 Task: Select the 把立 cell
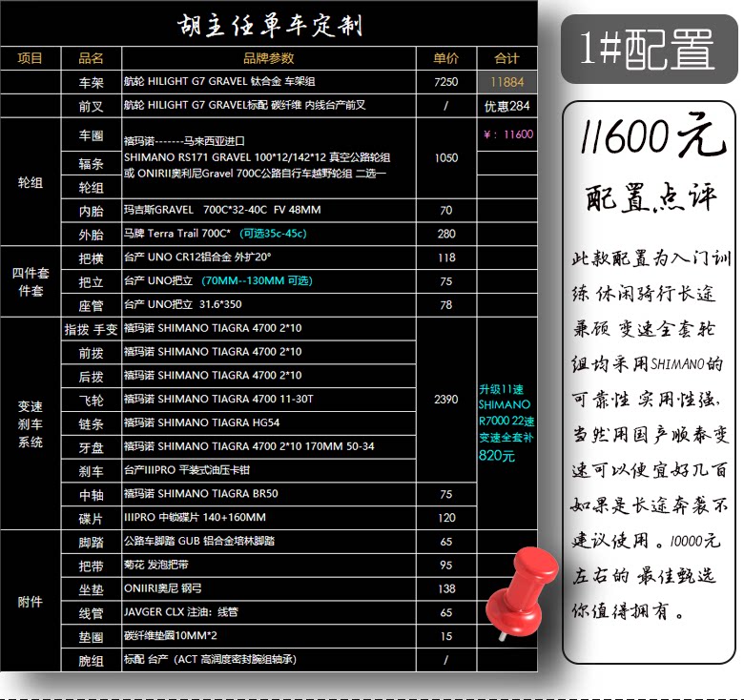tap(92, 282)
